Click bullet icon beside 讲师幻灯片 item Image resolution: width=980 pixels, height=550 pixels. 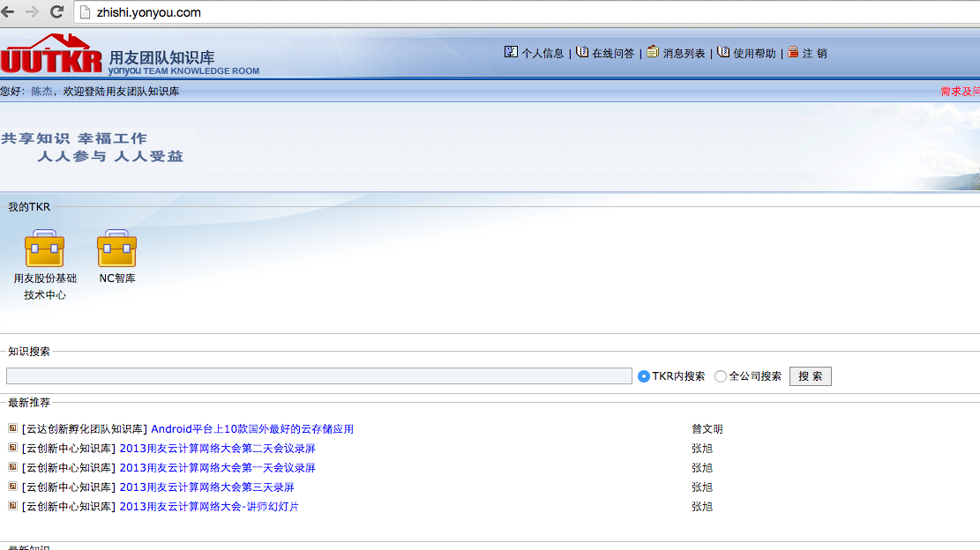click(12, 506)
